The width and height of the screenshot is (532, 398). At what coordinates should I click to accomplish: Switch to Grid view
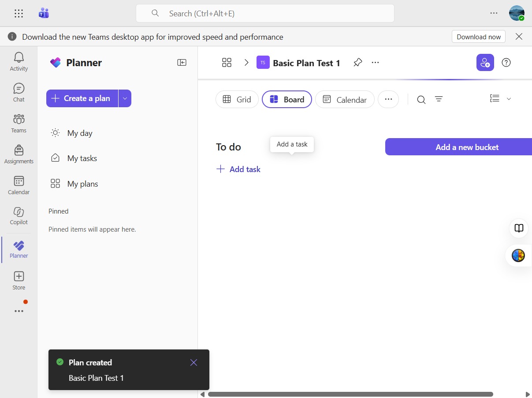(237, 99)
